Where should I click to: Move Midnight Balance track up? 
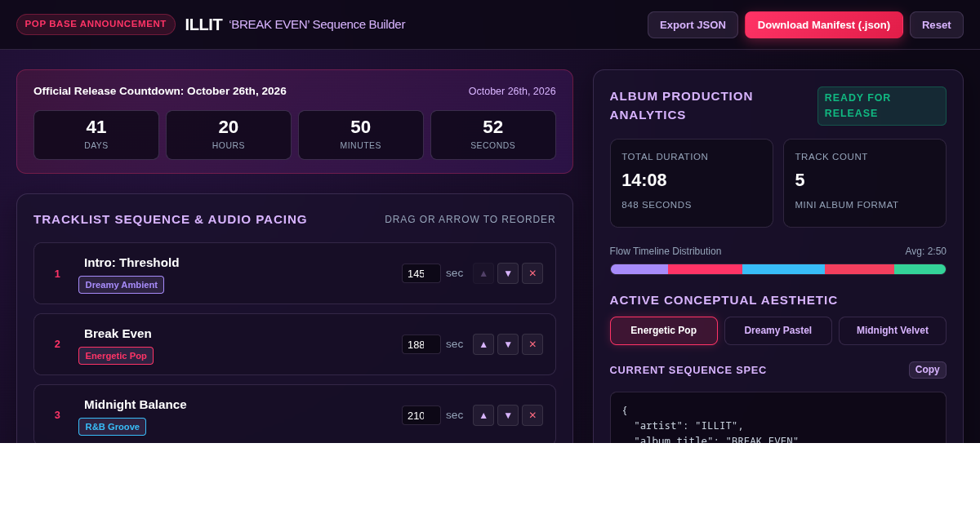coord(483,415)
